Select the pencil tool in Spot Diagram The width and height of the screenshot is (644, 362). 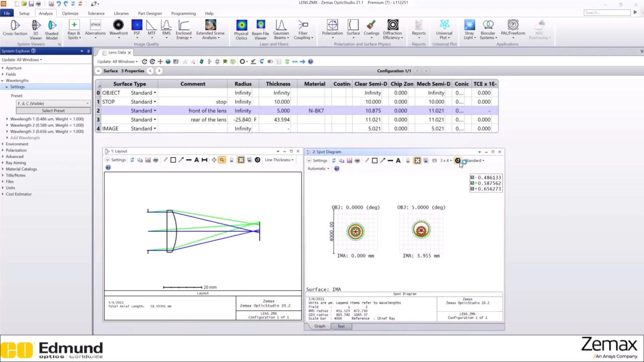tap(367, 160)
